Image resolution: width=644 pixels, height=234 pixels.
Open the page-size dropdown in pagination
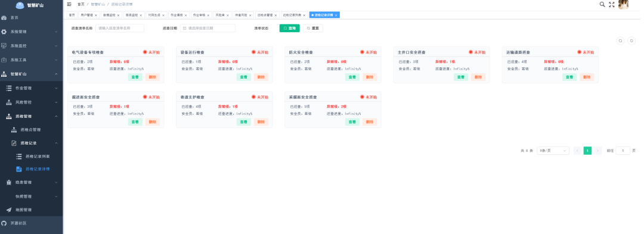tap(553, 151)
